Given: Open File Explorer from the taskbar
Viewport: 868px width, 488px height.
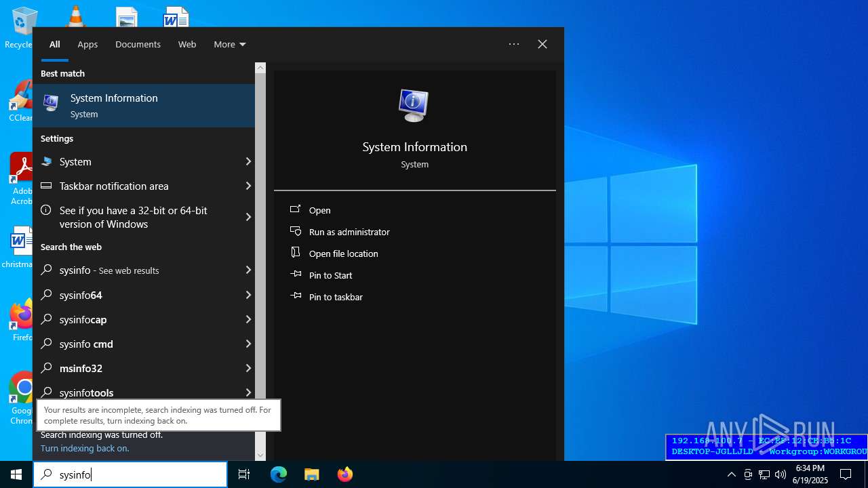Looking at the screenshot, I should (312, 474).
